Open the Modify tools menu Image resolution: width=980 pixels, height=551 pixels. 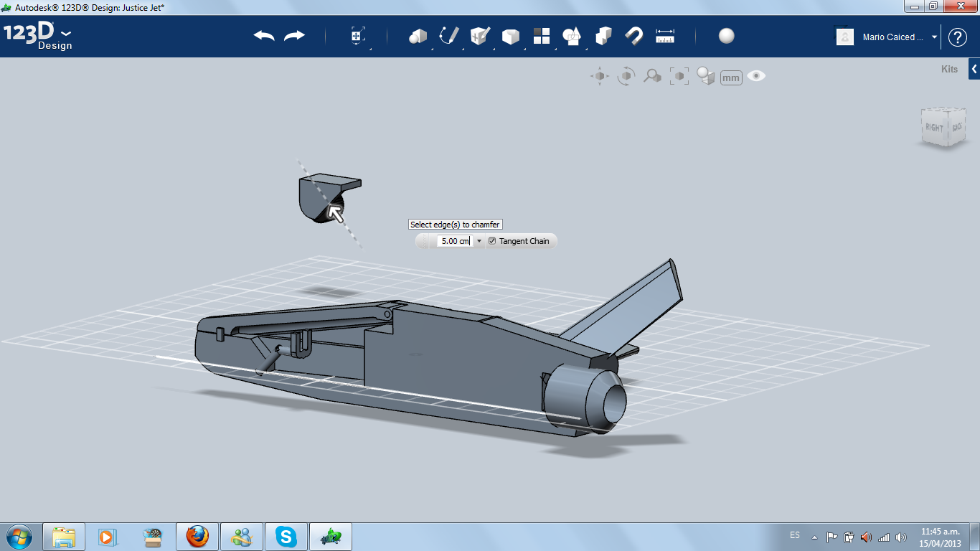tap(510, 37)
